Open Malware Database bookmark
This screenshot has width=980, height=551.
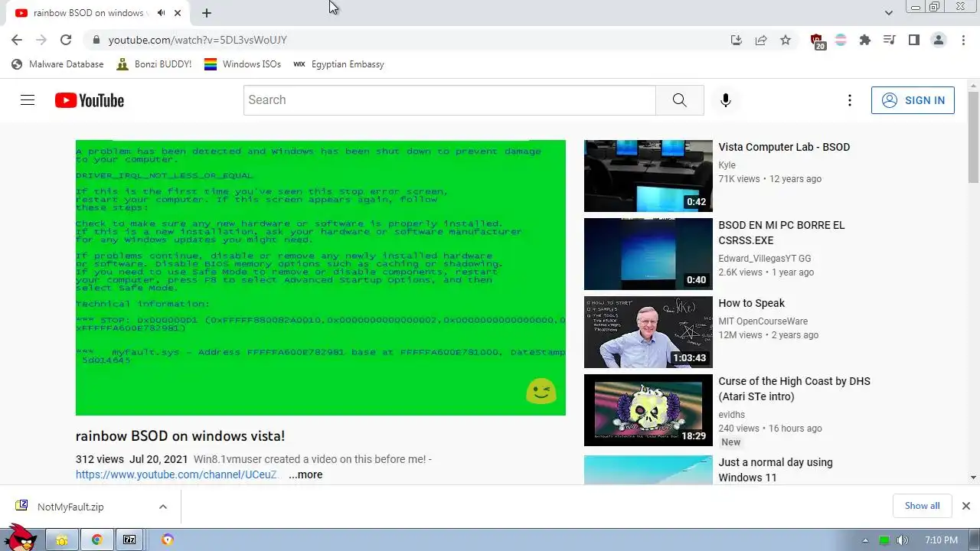pos(57,64)
